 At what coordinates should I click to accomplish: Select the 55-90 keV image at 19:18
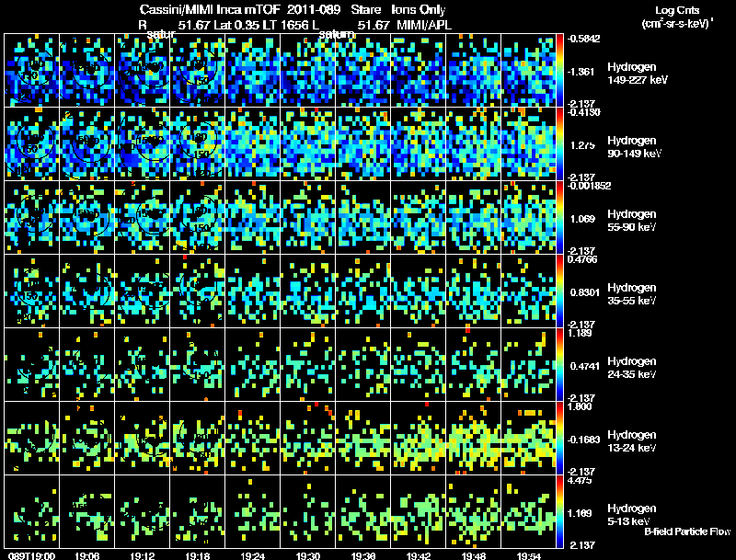click(197, 218)
